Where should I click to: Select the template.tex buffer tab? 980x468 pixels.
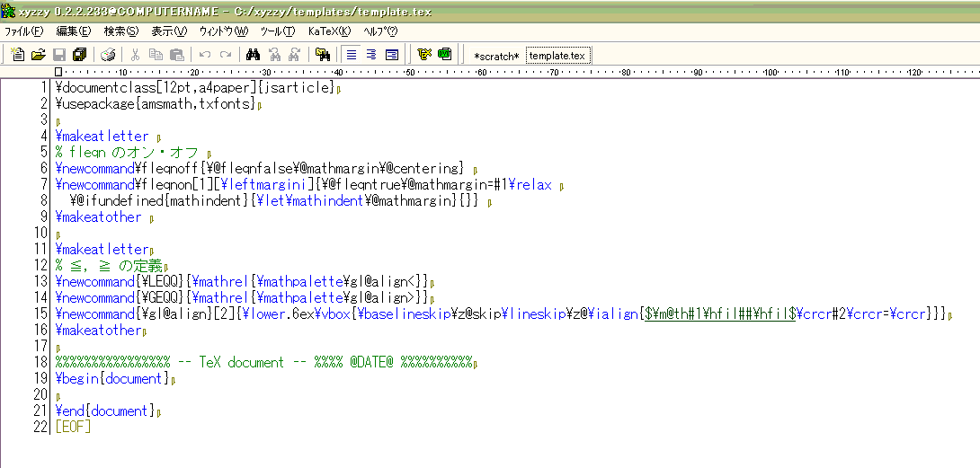(x=557, y=56)
